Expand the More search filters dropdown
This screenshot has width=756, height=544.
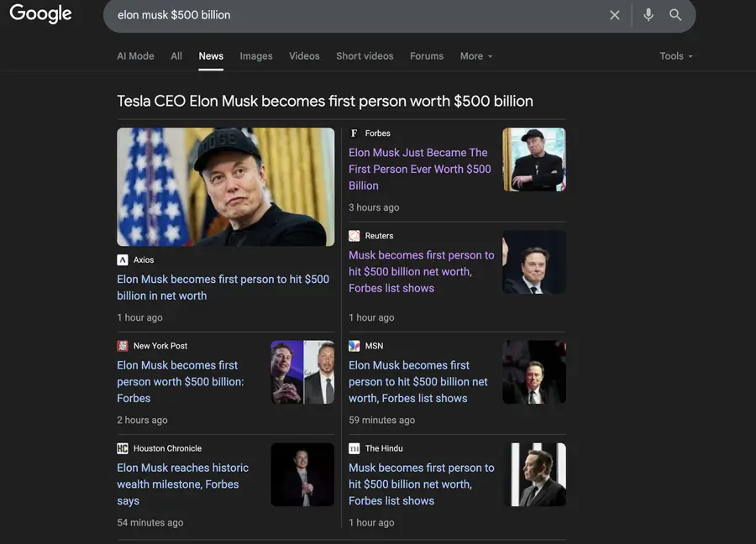tap(475, 56)
